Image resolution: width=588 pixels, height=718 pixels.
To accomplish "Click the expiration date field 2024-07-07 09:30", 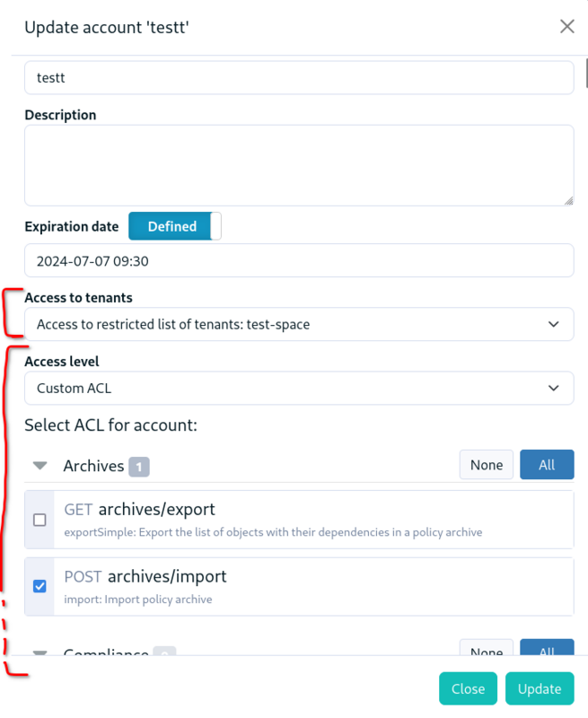I will point(299,260).
